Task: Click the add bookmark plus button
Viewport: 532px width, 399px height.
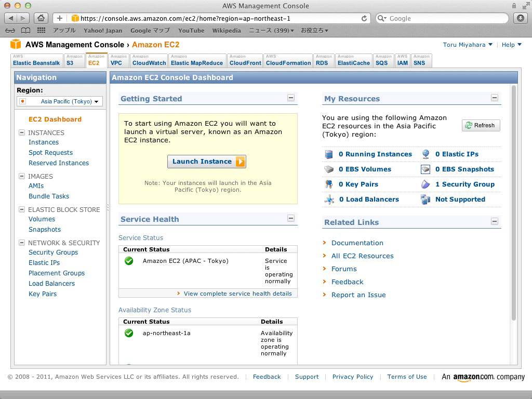Action: coord(60,18)
